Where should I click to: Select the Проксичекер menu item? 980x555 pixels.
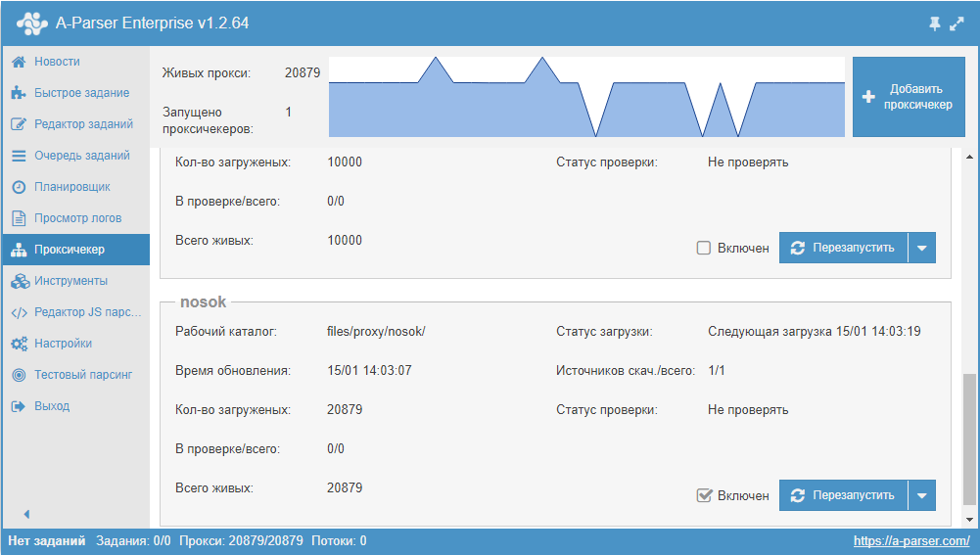pyautogui.click(x=75, y=250)
